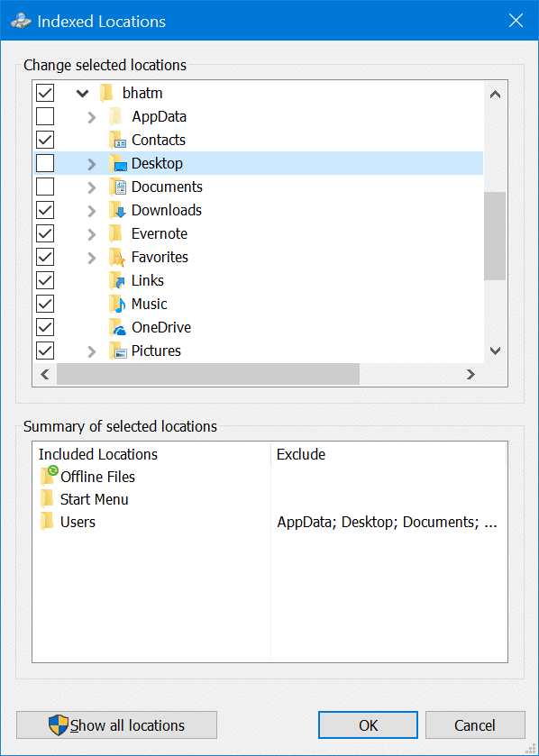Check the Desktop checkbox
Viewport: 539px width, 756px height.
click(x=45, y=163)
